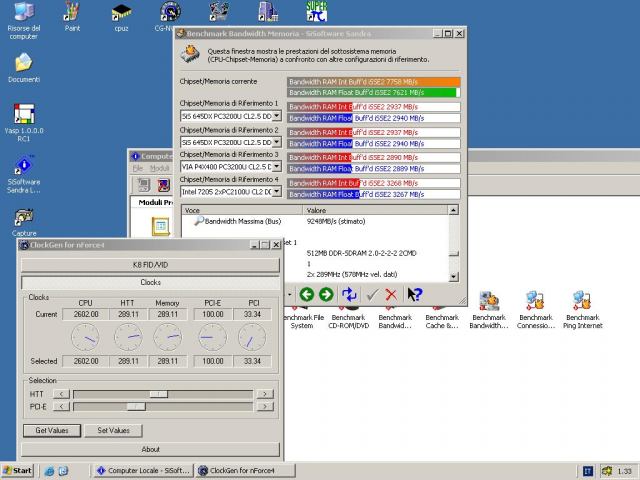Decrease HTT with the left arrow button
Screen dimensions: 640x480
click(x=61, y=394)
